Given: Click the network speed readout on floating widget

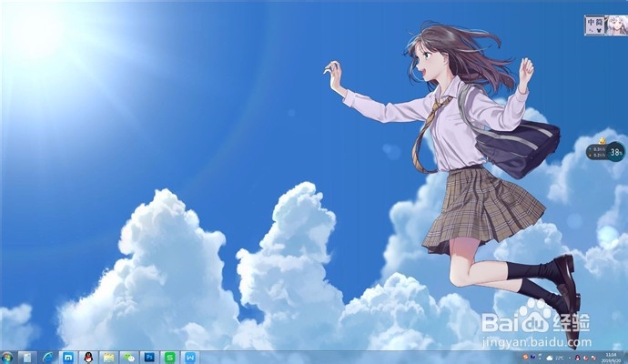Looking at the screenshot, I should click(x=598, y=152).
